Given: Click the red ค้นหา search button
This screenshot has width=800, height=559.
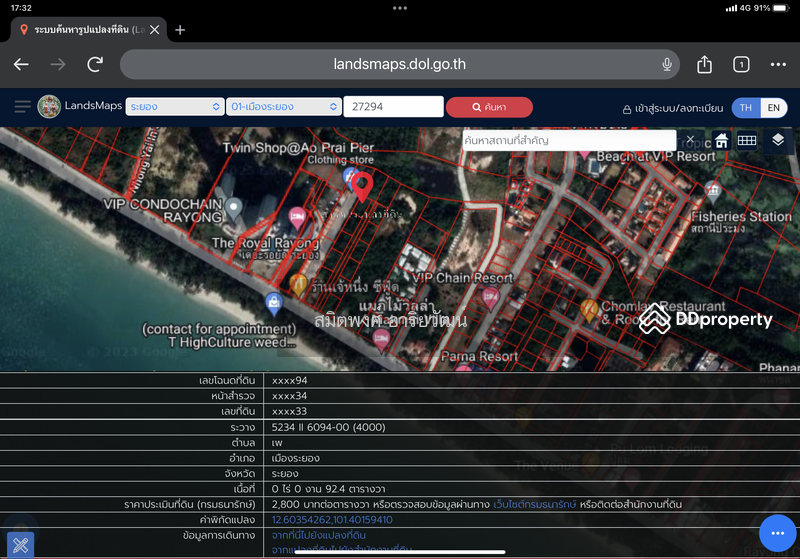Looking at the screenshot, I should [489, 107].
